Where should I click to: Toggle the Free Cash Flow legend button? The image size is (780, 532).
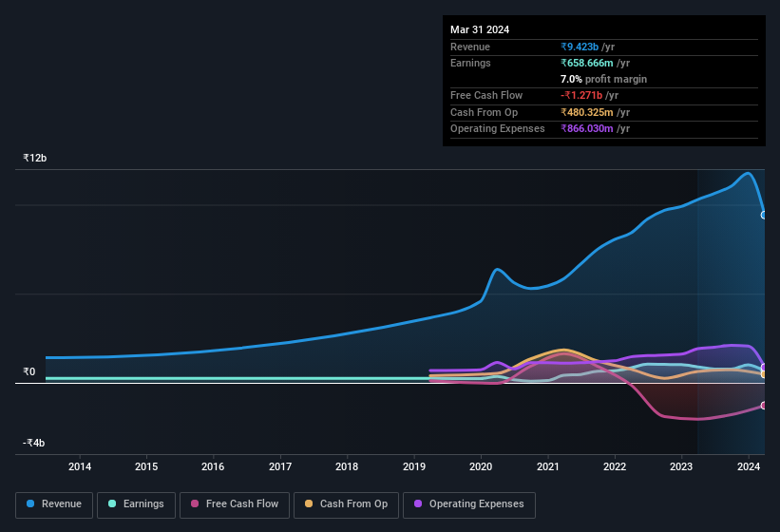pos(235,504)
